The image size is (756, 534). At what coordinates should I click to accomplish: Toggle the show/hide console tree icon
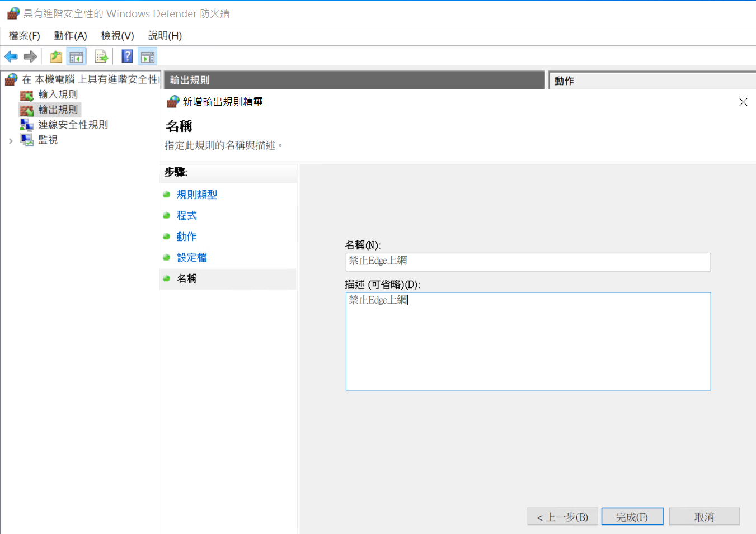click(76, 56)
